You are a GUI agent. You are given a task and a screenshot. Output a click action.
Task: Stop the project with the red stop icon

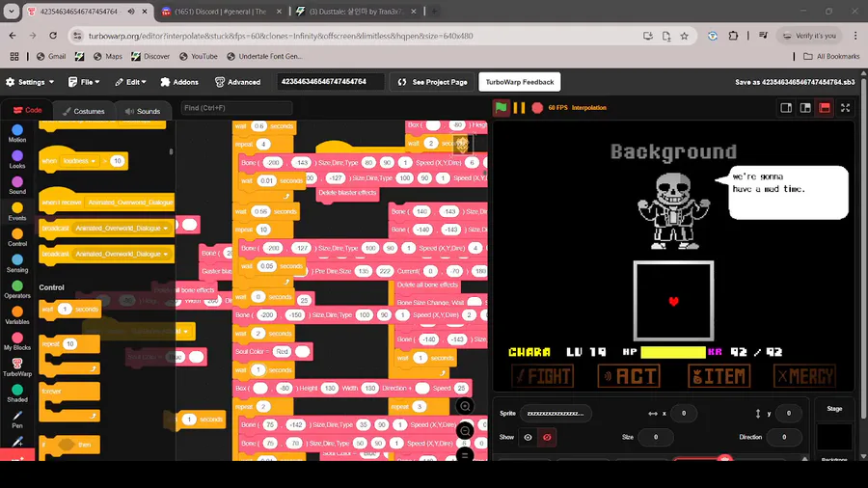point(537,108)
